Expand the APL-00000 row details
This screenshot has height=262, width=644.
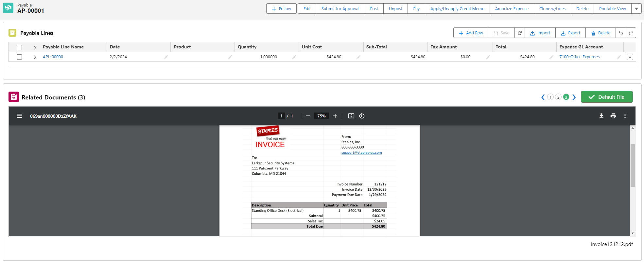pyautogui.click(x=35, y=57)
